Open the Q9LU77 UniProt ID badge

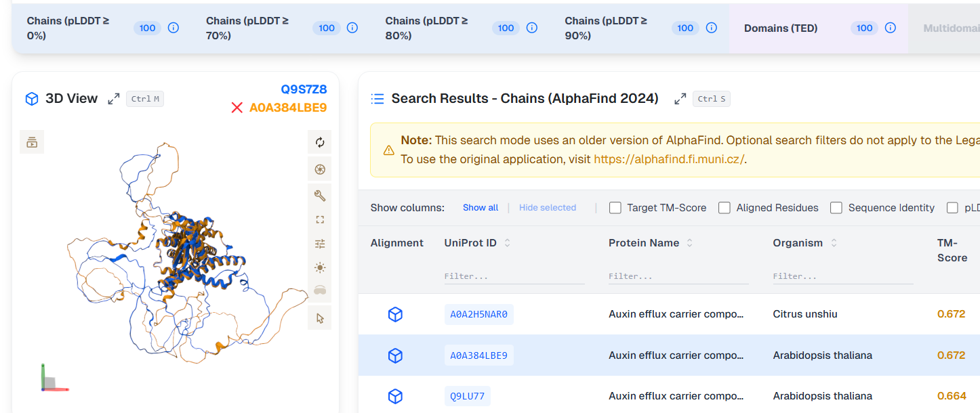point(468,396)
